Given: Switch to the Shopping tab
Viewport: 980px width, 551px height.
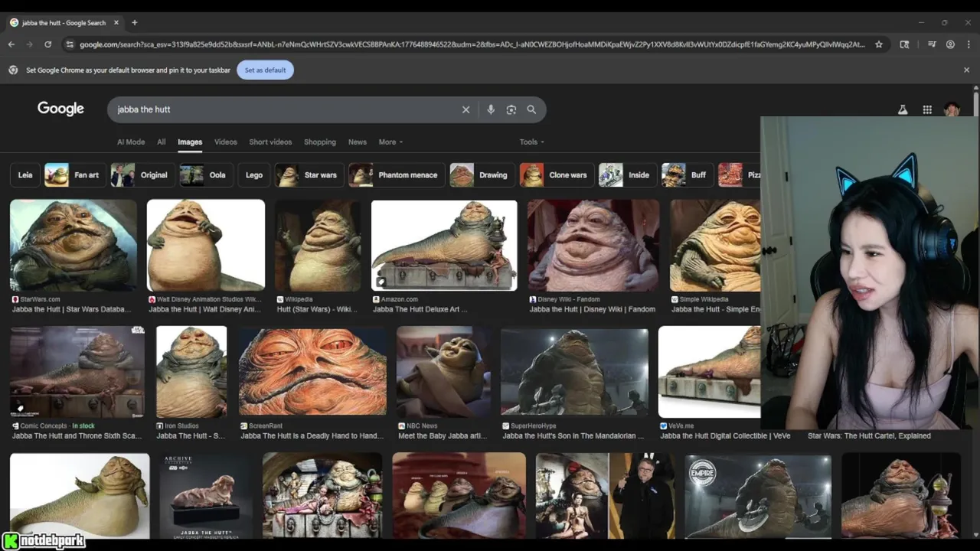Looking at the screenshot, I should (320, 142).
